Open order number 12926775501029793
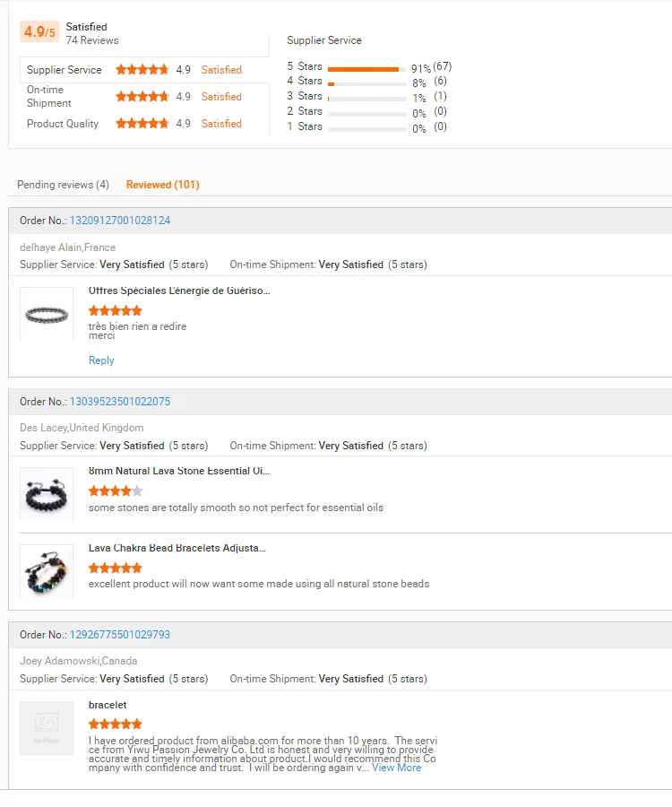The width and height of the screenshot is (672, 807). point(120,635)
